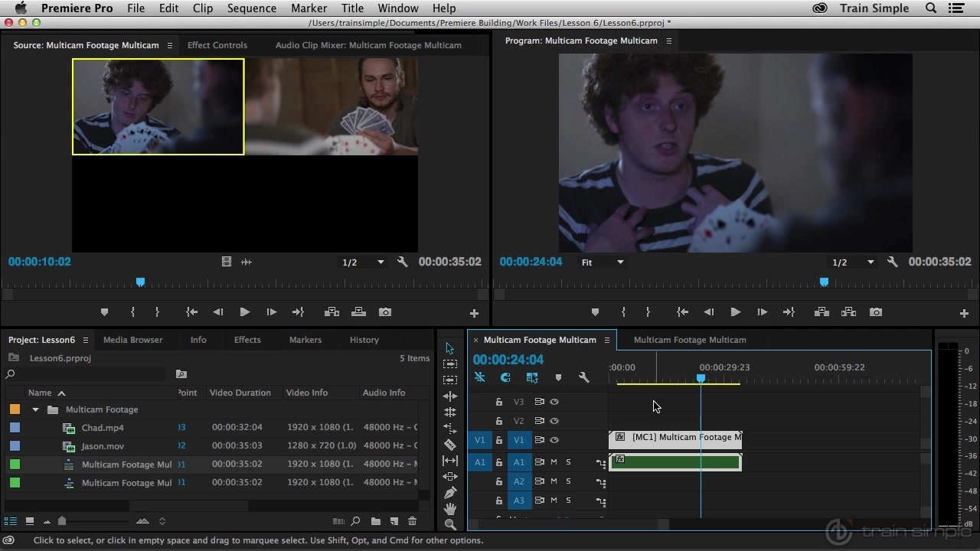
Task: Open Source monitor settings wrench
Action: 403,262
